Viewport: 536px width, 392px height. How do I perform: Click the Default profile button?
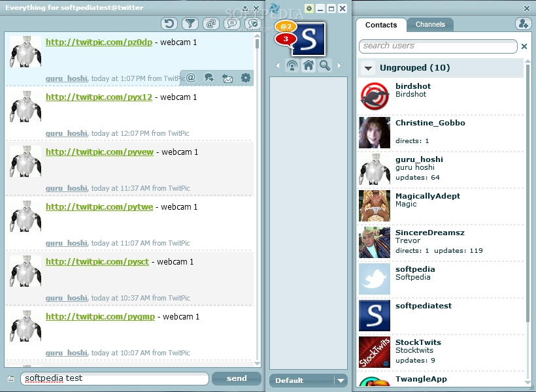[301, 380]
